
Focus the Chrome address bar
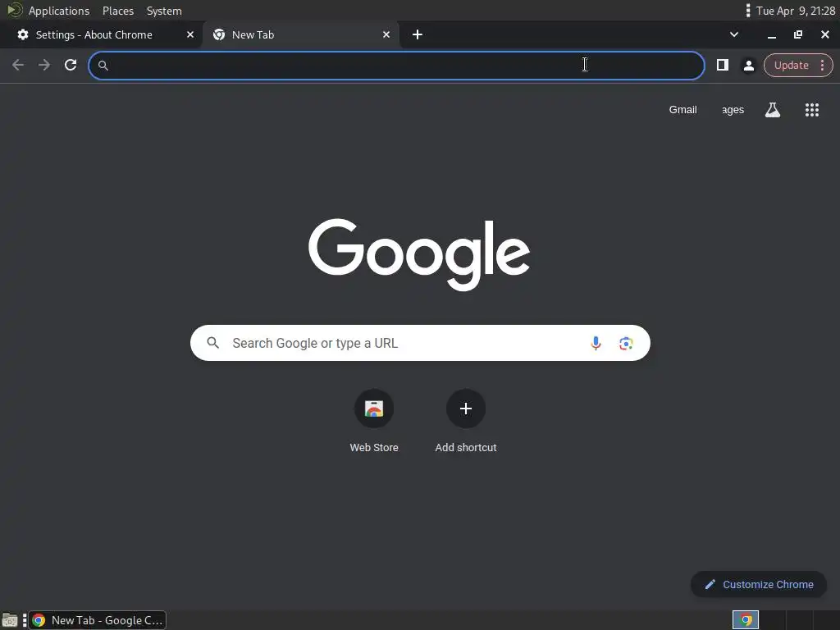pyautogui.click(x=396, y=66)
